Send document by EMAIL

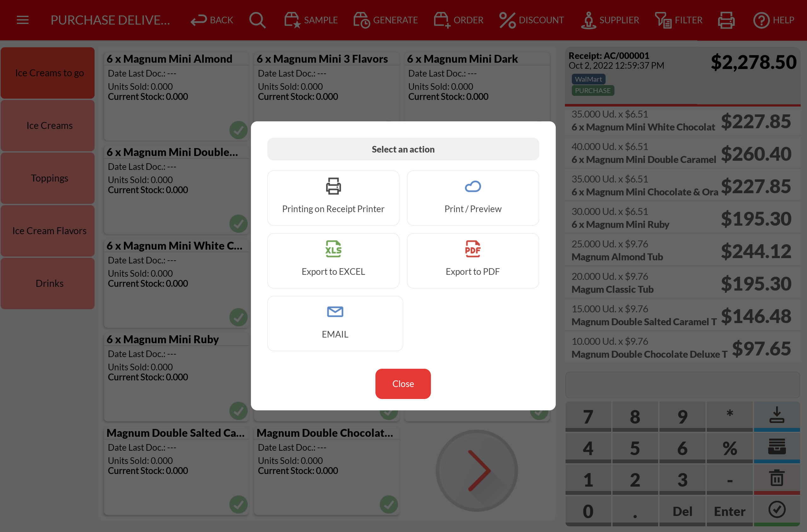334,323
